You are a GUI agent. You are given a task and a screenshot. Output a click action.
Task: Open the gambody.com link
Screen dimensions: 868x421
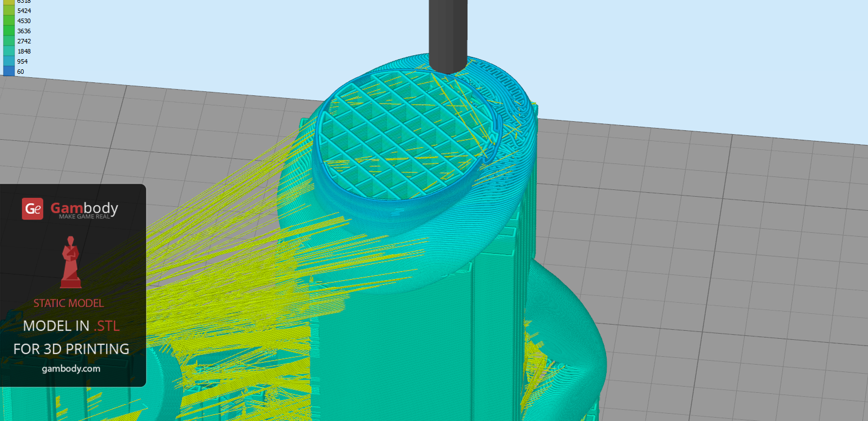tap(71, 369)
